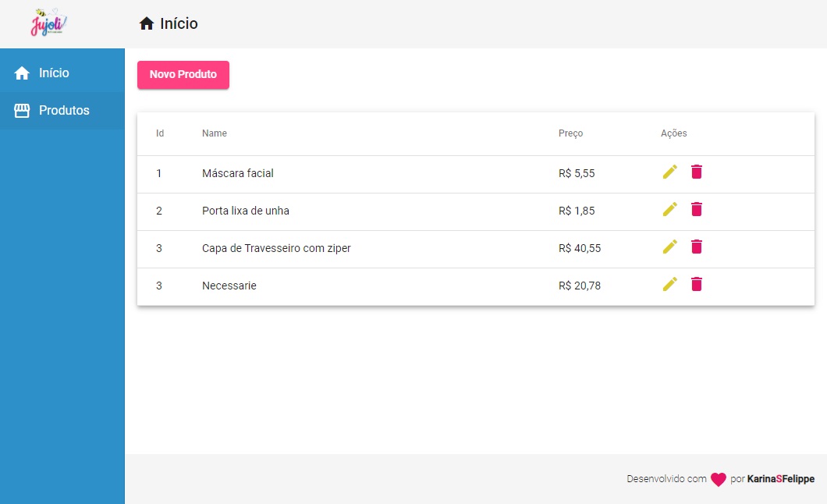Click the Name column header
The image size is (827, 504).
[x=214, y=133]
